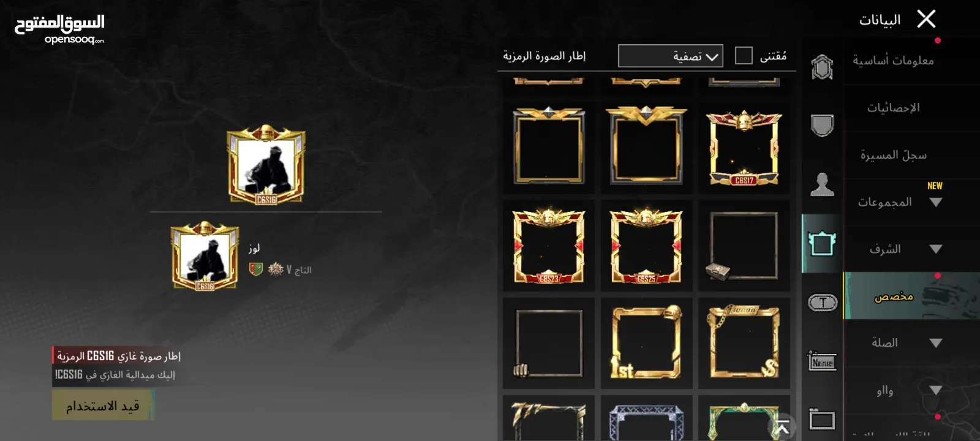Open سجل المسيرة career record tab
The image size is (980, 441).
click(911, 155)
